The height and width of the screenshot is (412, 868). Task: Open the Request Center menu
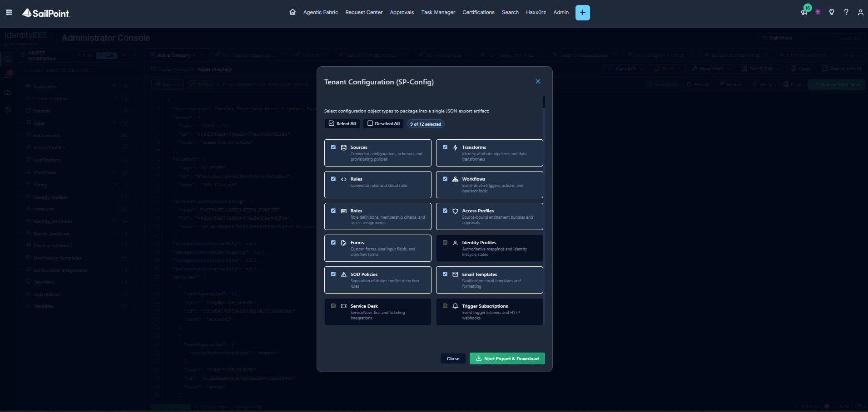pyautogui.click(x=364, y=12)
